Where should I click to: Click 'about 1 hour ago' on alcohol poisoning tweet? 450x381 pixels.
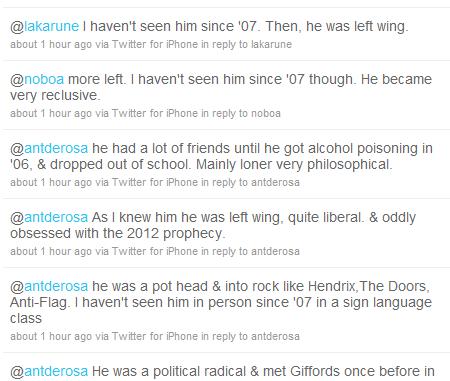(x=51, y=182)
